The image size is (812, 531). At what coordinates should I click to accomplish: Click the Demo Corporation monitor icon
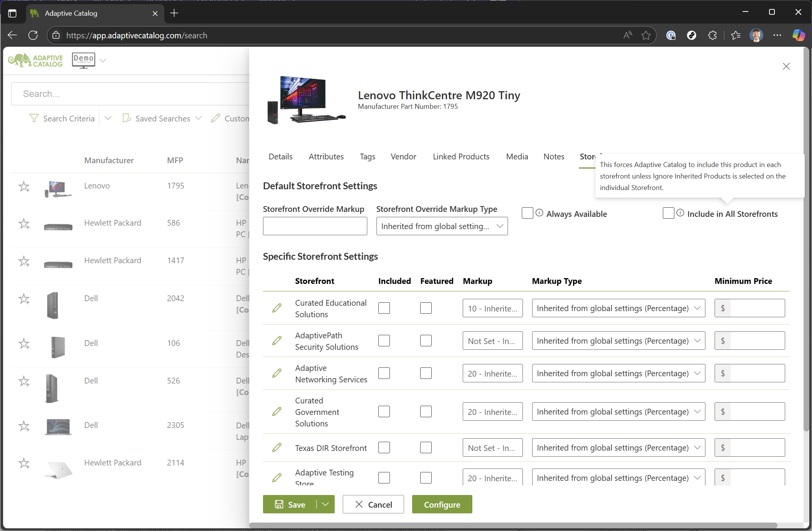point(84,61)
